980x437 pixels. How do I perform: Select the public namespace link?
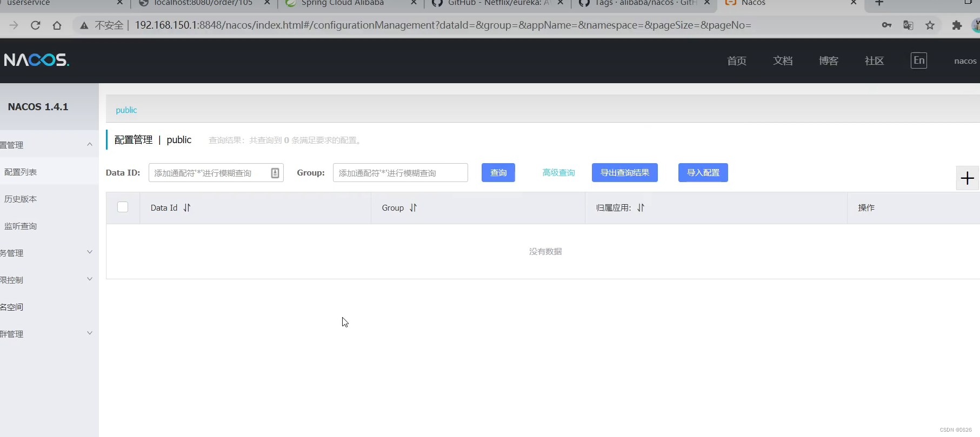pos(126,110)
